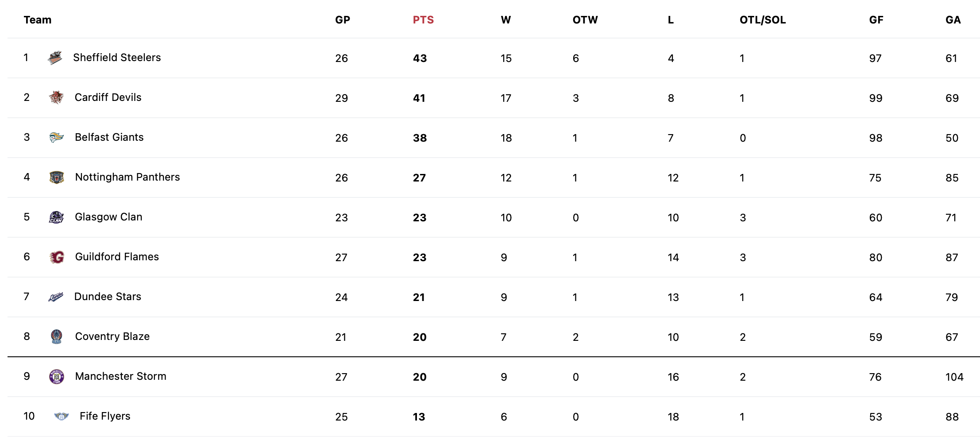Click the Belfast Giants team logo
Screen dimensions: 980x440
click(x=57, y=138)
